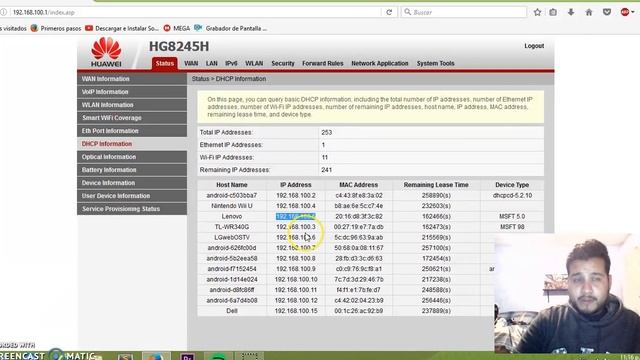The height and width of the screenshot is (360, 640).
Task: Click IP address 192.168.100.15
Action: (x=296, y=311)
